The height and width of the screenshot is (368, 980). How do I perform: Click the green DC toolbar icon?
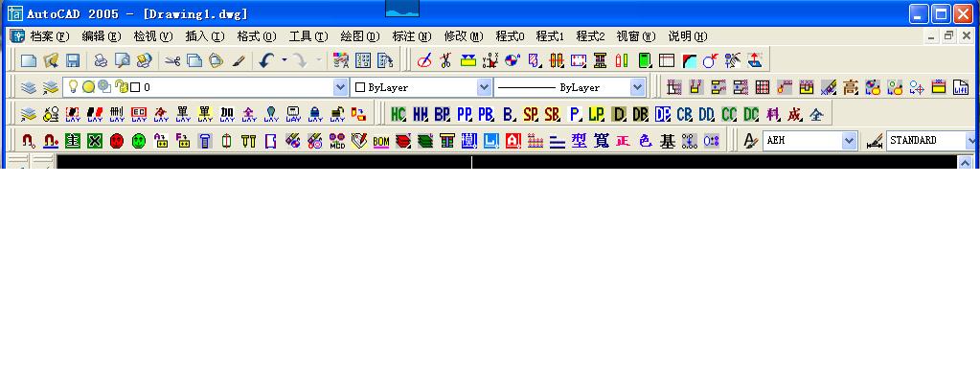pos(751,114)
